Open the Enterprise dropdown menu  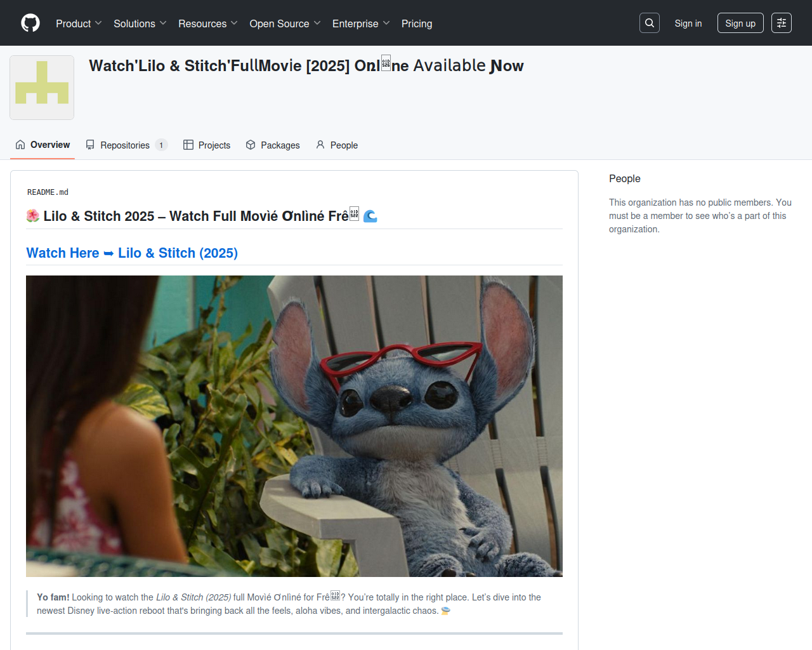pyautogui.click(x=360, y=23)
